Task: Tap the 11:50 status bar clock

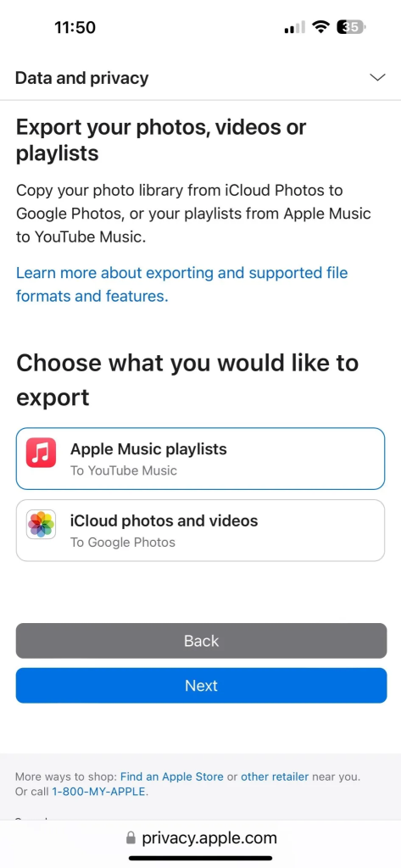Action: click(x=75, y=27)
